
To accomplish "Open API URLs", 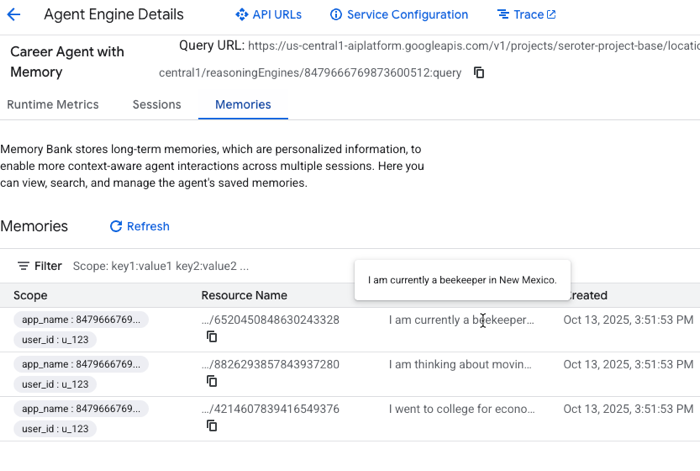I will click(268, 15).
